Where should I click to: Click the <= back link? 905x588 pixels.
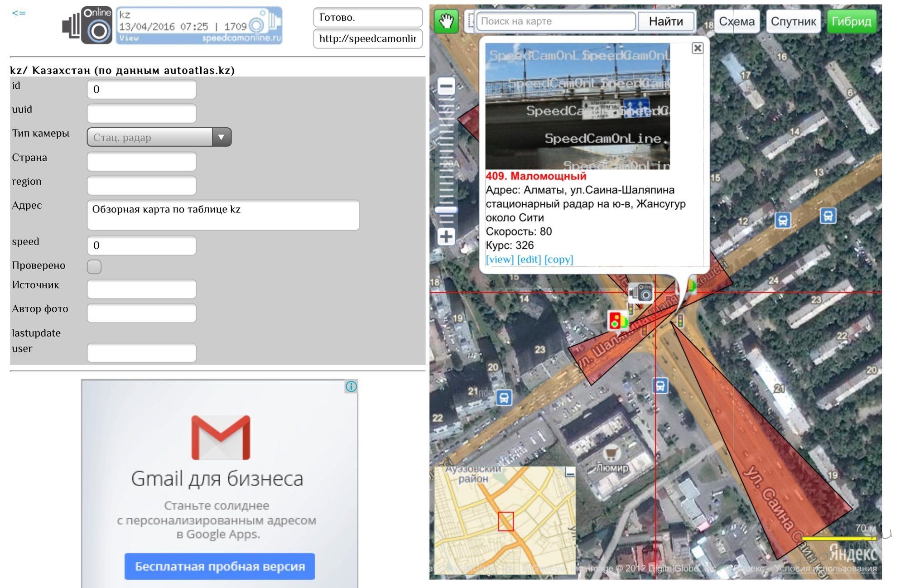[x=19, y=13]
